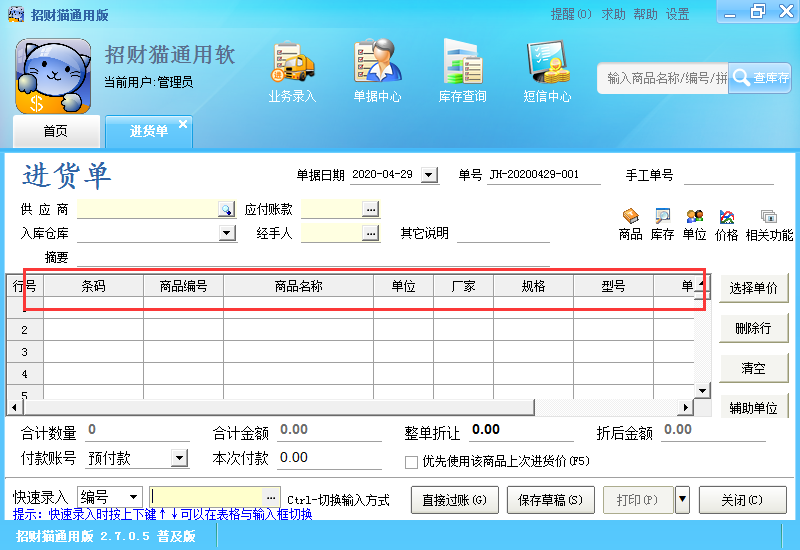The image size is (800, 550).
Task: Click 选择单价 button
Action: [754, 288]
